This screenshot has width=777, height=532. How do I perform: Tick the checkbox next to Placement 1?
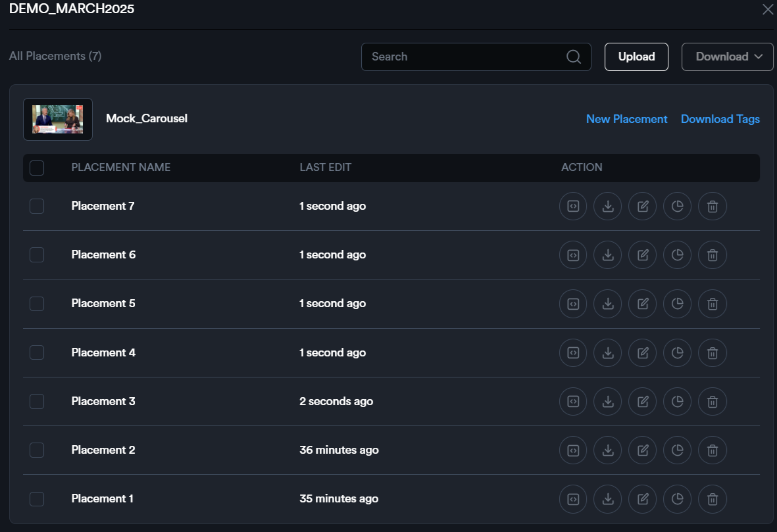pos(37,499)
